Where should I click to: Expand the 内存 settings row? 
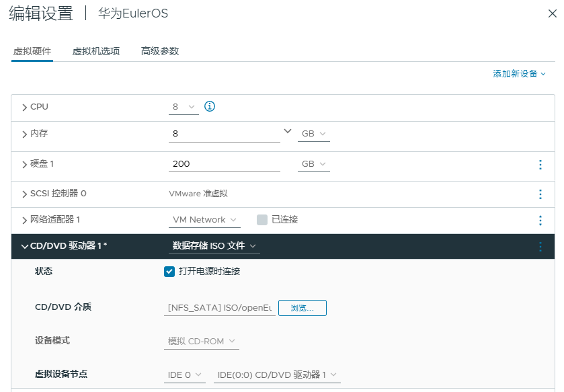click(x=25, y=134)
